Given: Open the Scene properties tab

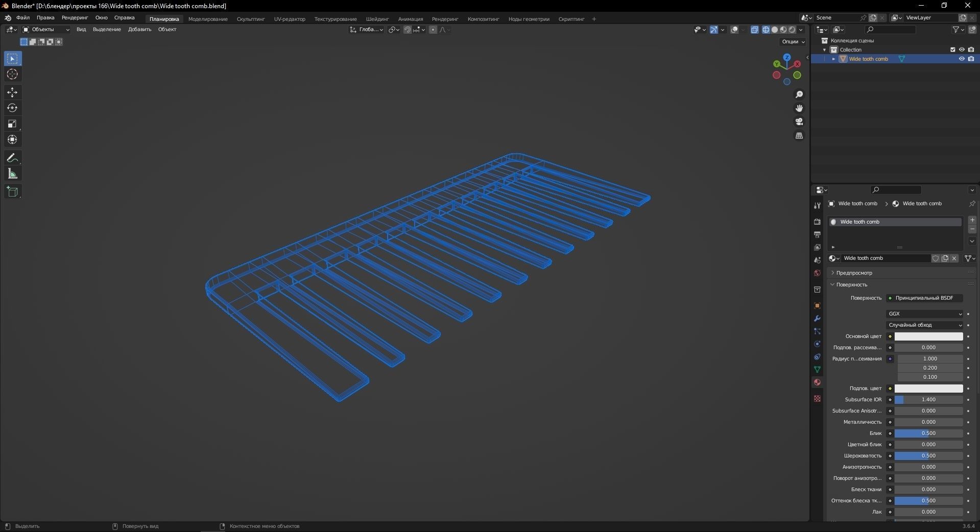Looking at the screenshot, I should [x=817, y=260].
